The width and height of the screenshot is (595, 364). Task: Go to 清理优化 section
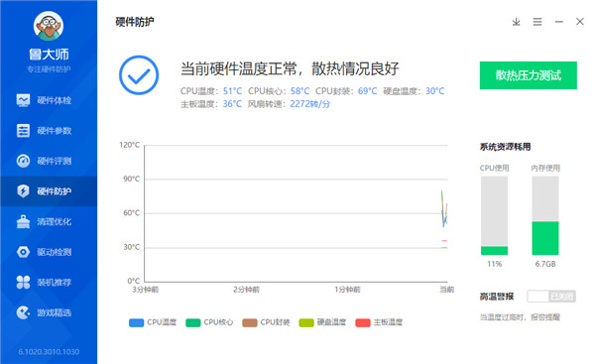pos(49,221)
